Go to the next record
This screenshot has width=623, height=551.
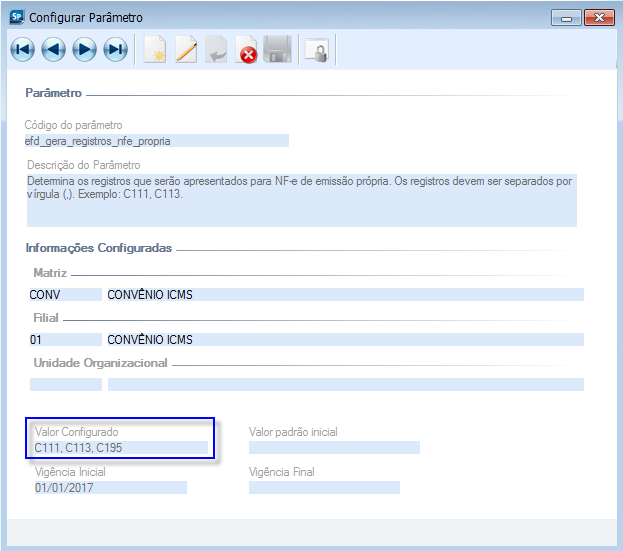[x=84, y=50]
